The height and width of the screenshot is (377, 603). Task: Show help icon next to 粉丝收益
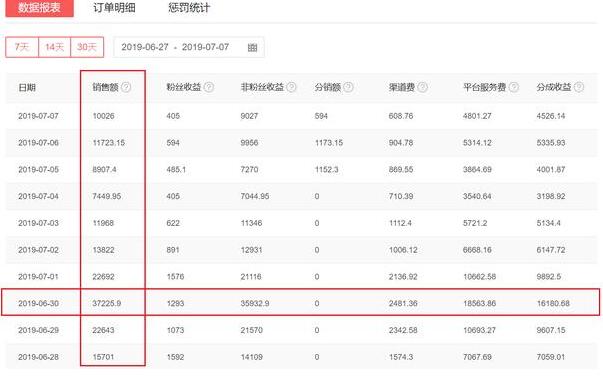(209, 87)
